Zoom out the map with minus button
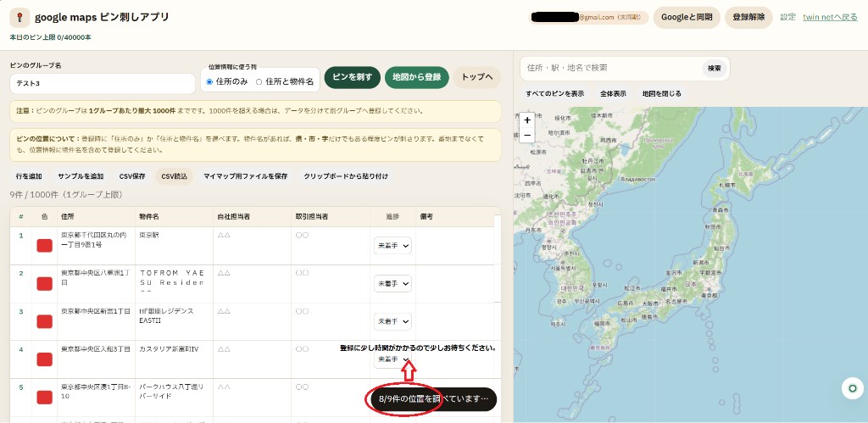868x423 pixels. click(527, 135)
